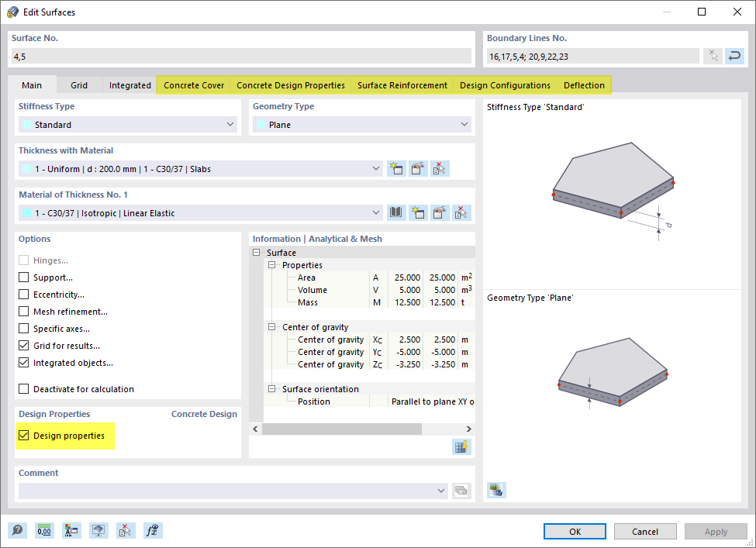
Task: Delete the assigned material
Action: click(x=461, y=212)
